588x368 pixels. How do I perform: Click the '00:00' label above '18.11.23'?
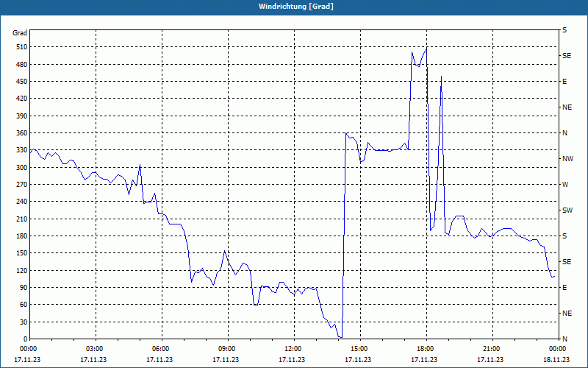(559, 349)
